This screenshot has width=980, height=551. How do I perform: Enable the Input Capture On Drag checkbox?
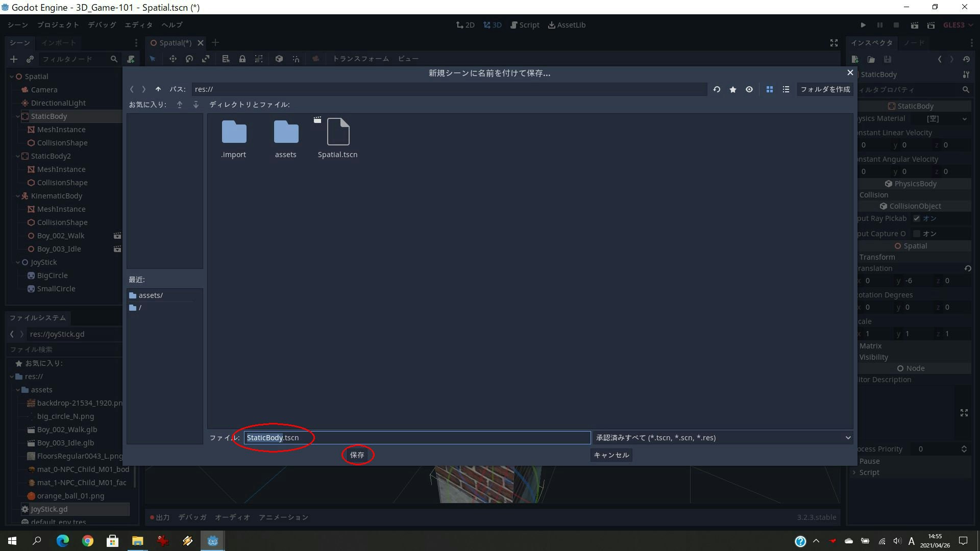pos(917,234)
